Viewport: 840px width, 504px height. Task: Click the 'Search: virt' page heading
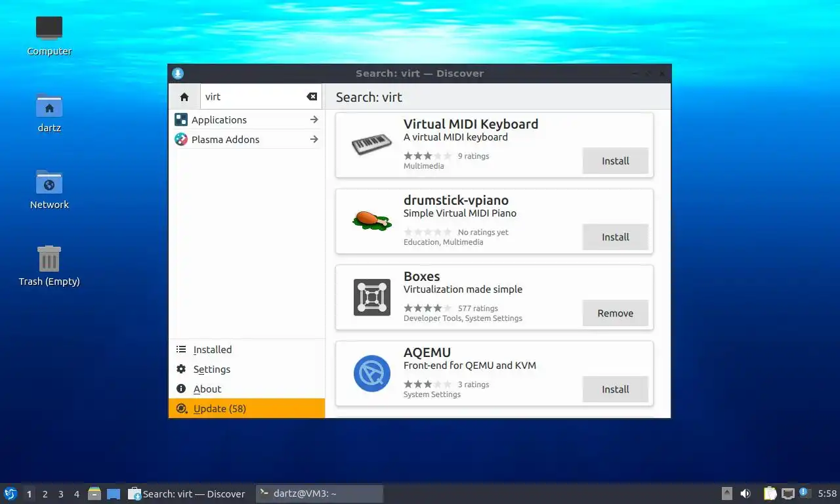(369, 97)
